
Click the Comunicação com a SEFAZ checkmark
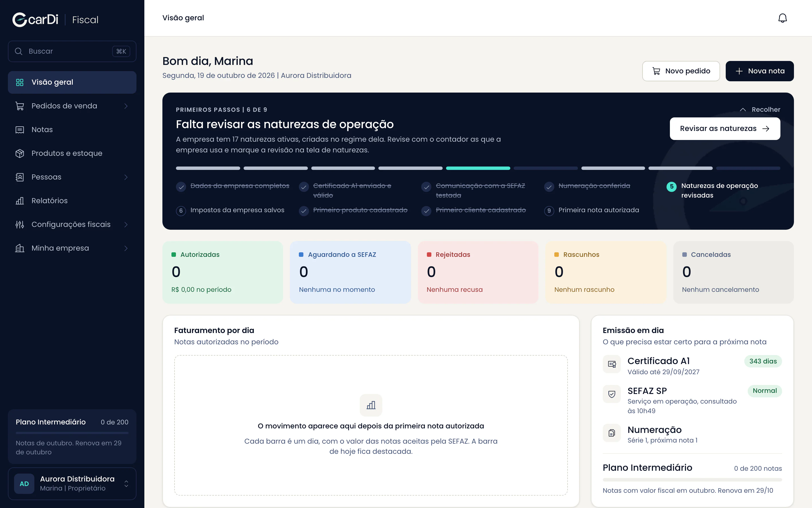coord(427,187)
